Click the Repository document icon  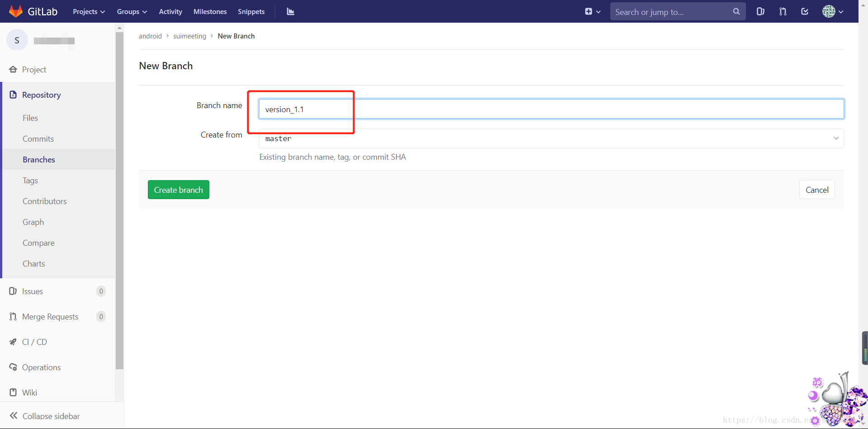(13, 95)
